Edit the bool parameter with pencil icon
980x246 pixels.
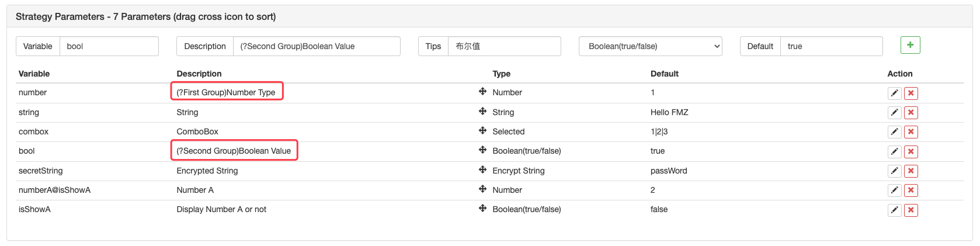894,152
